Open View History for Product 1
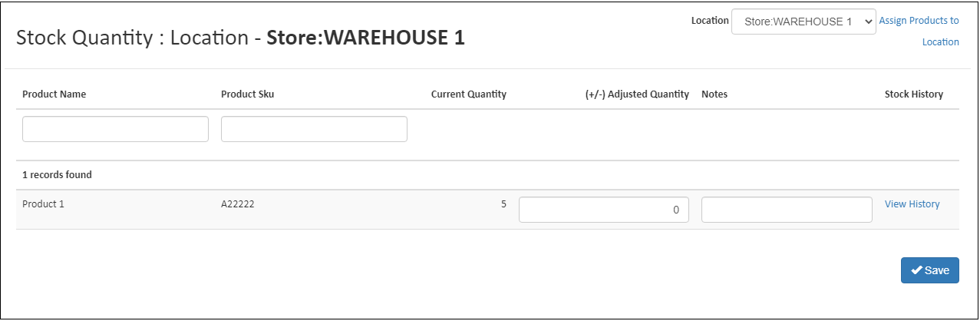The image size is (980, 321). tap(912, 204)
